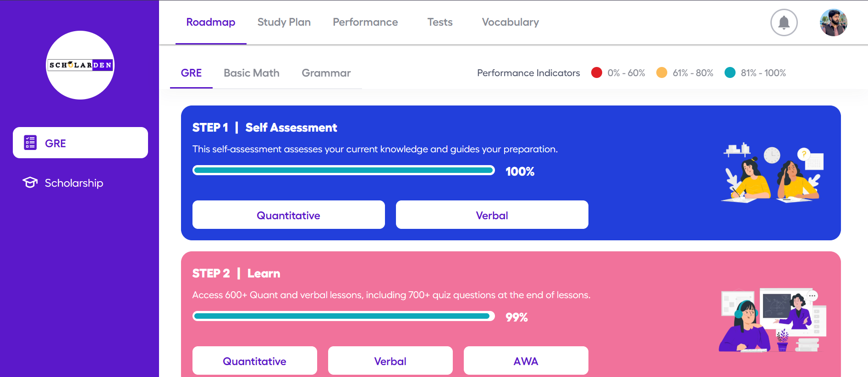This screenshot has height=377, width=868.
Task: Click the AWA button in Learn step
Action: point(526,361)
